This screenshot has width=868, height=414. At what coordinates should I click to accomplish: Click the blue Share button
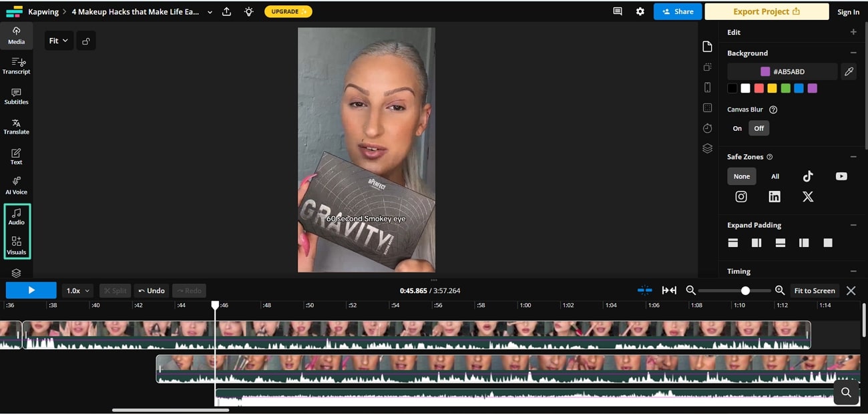(x=678, y=11)
